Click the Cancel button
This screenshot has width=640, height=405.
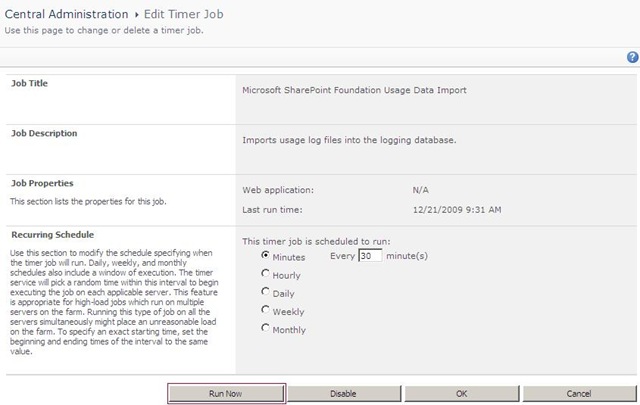click(x=579, y=394)
